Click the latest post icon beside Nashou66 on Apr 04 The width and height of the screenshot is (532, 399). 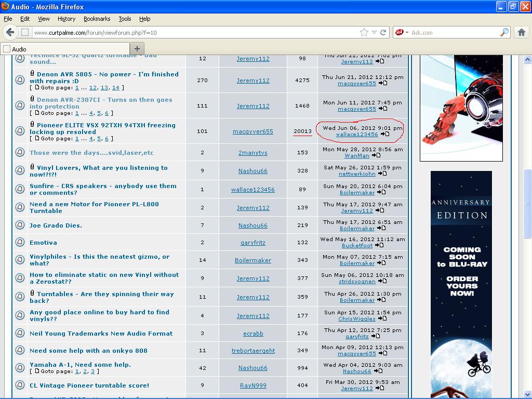coord(378,371)
